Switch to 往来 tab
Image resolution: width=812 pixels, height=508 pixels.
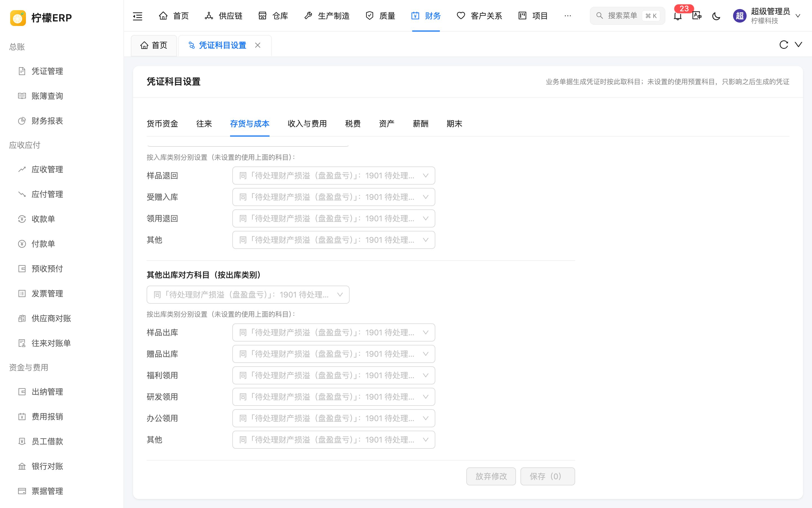pos(204,124)
